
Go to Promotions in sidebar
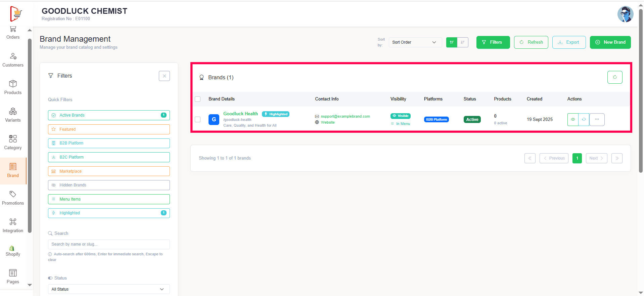point(13,198)
